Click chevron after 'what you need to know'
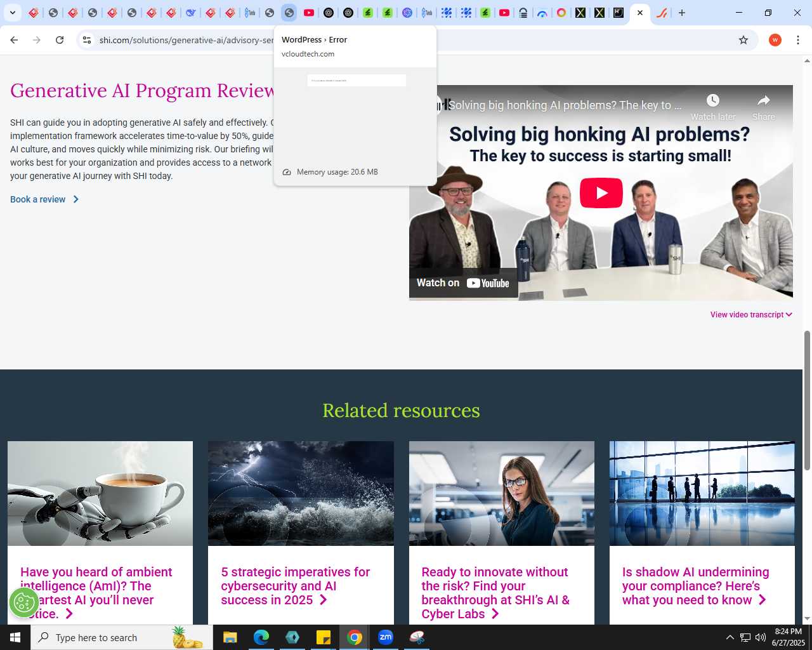The image size is (812, 650). point(762,600)
